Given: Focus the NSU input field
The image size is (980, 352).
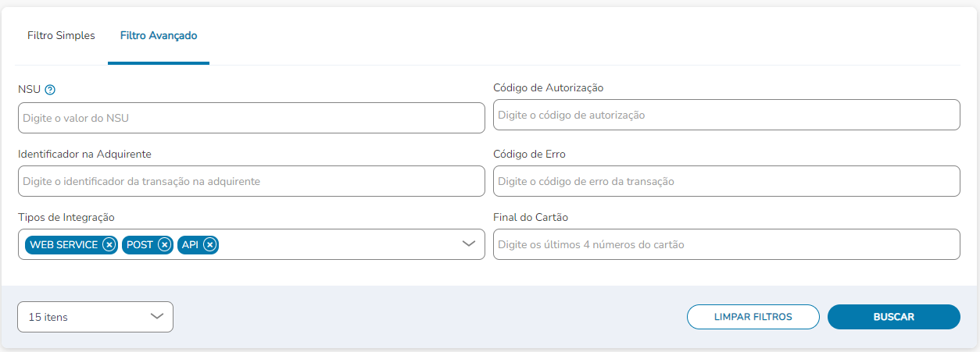Looking at the screenshot, I should click(x=251, y=118).
